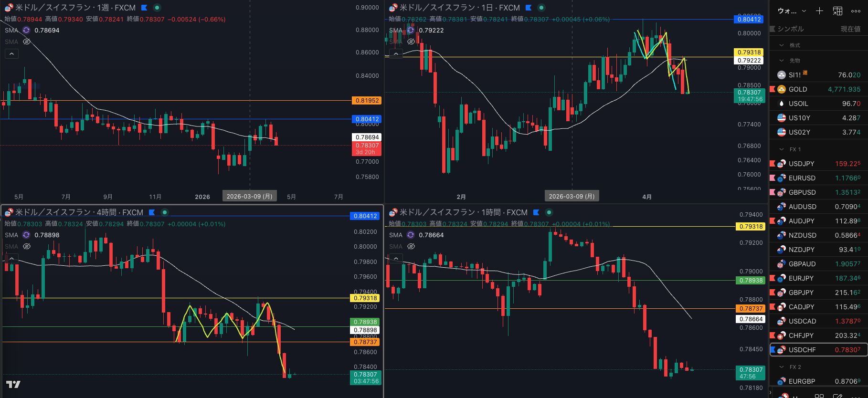Click the TradingView logo in bottom-left corner
Screen dimensions: 868x398
(13, 385)
